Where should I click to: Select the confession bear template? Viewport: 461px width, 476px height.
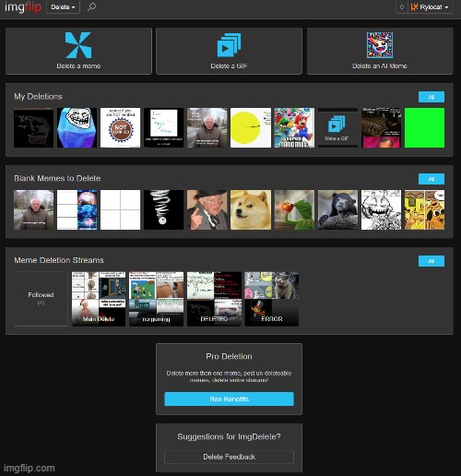pyautogui.click(x=337, y=209)
